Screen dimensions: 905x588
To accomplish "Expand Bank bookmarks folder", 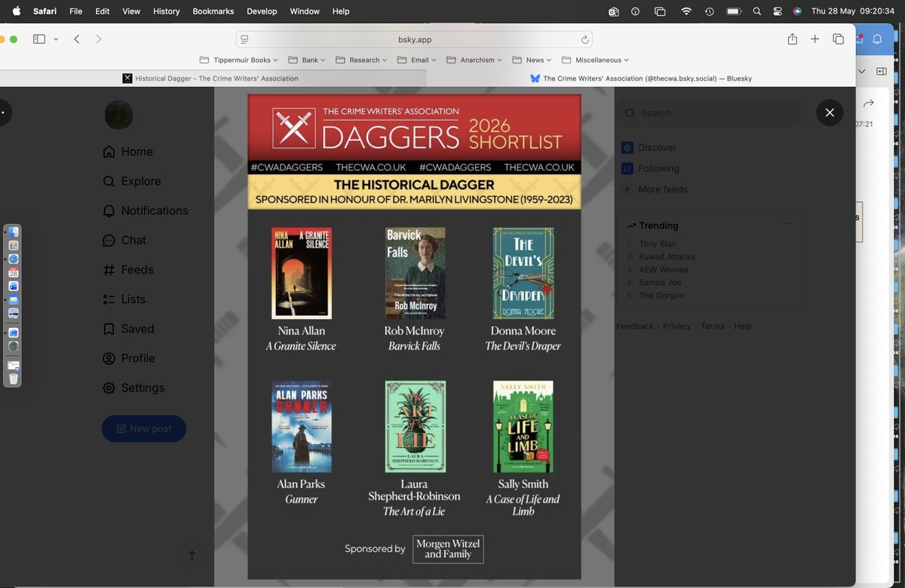I will [307, 60].
